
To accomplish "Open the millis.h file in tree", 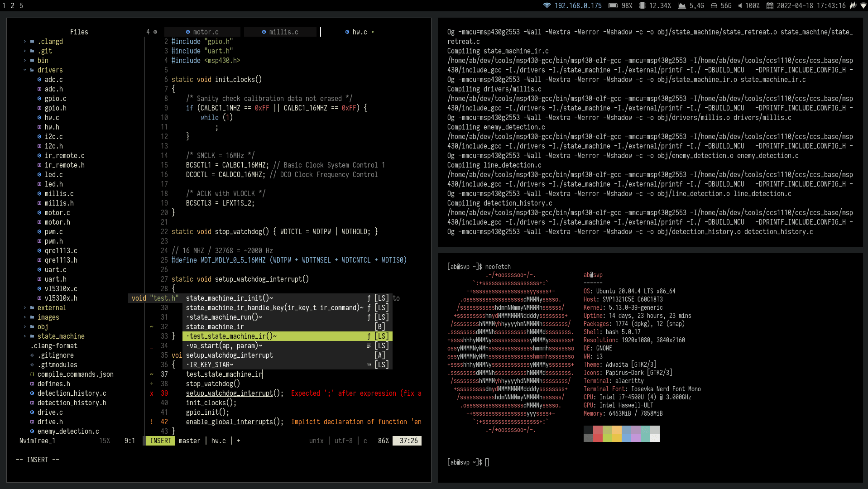I will pos(59,203).
